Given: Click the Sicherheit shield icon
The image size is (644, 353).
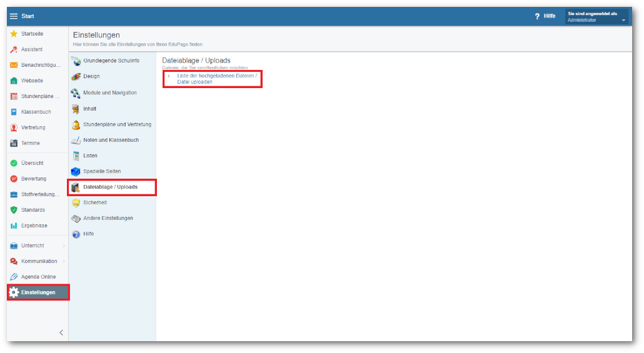Looking at the screenshot, I should [x=76, y=202].
